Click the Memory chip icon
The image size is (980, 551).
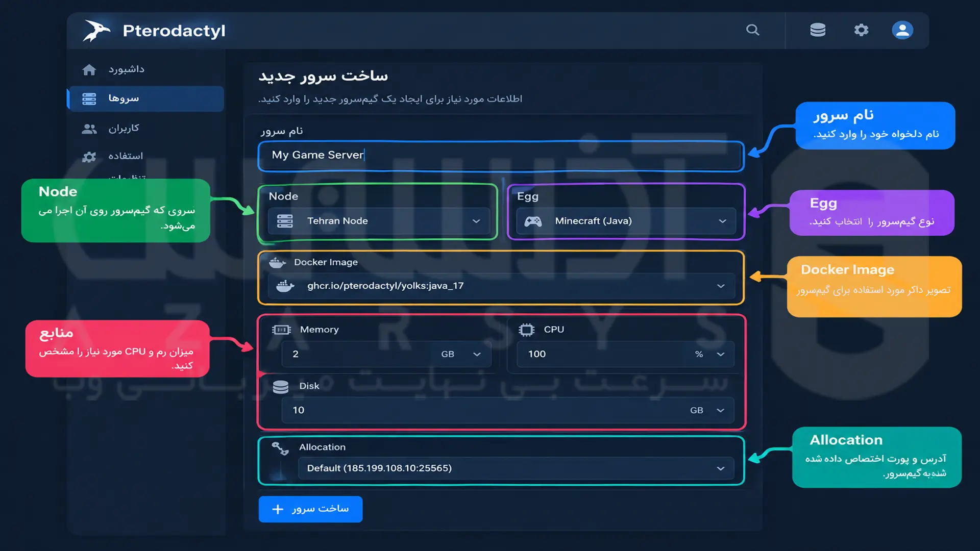(281, 330)
